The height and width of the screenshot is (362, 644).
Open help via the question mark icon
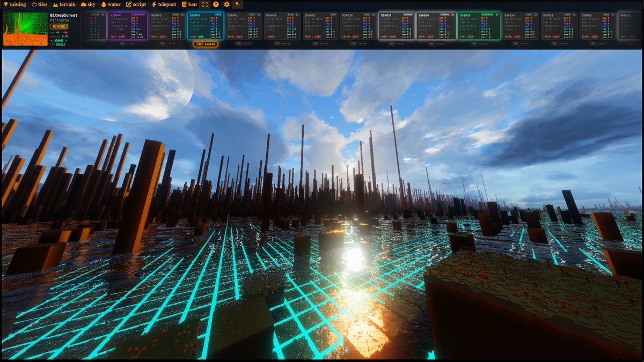(x=216, y=4)
